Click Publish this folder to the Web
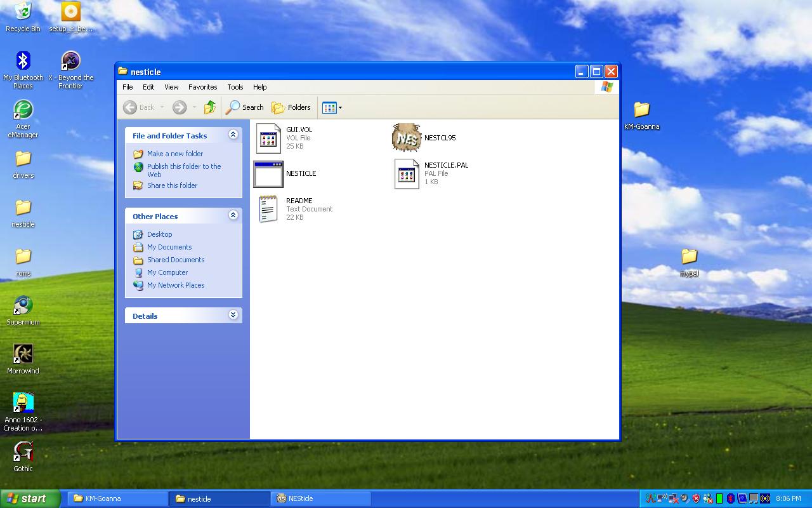The width and height of the screenshot is (812, 508). click(184, 170)
